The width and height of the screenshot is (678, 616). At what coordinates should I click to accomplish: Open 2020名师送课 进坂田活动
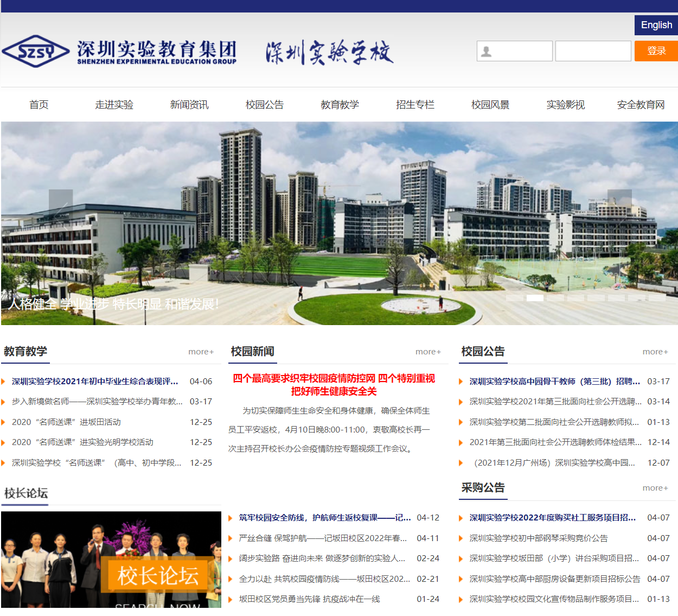(66, 422)
